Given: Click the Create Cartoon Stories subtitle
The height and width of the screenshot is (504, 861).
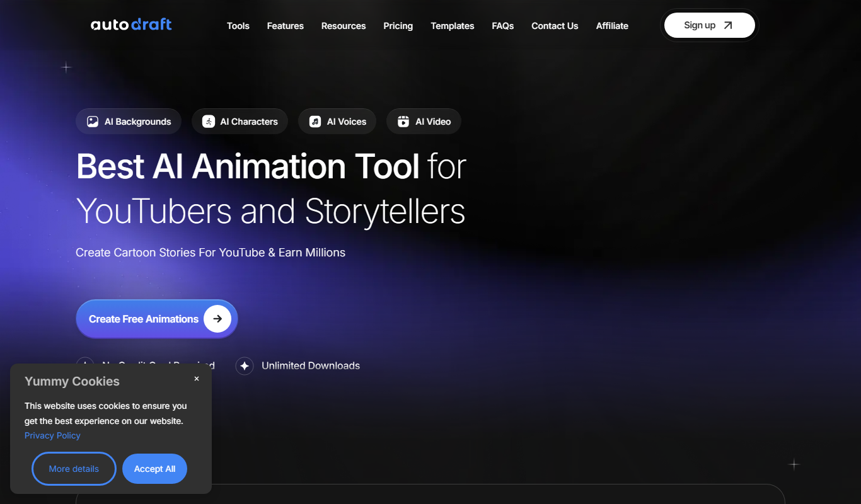Looking at the screenshot, I should tap(211, 253).
